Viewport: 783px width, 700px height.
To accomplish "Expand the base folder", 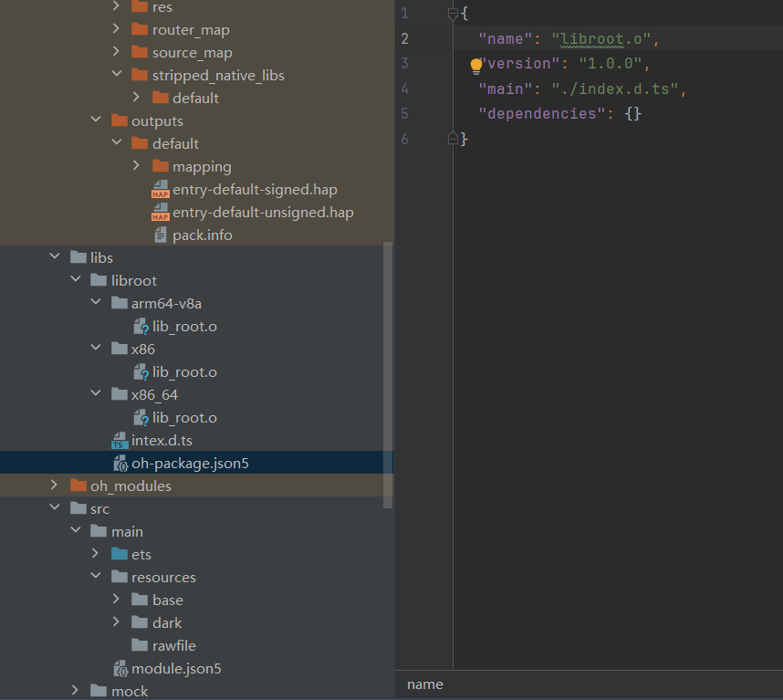I will pyautogui.click(x=116, y=599).
